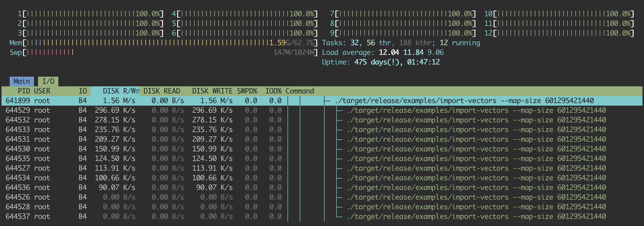The width and height of the screenshot is (644, 226).
Task: Click the Command column header
Action: [300, 91]
